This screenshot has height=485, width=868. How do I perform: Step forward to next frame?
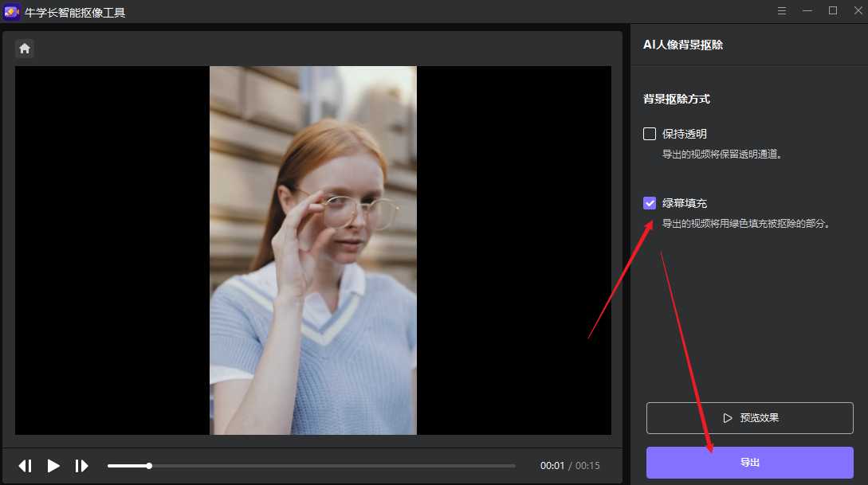click(x=81, y=466)
